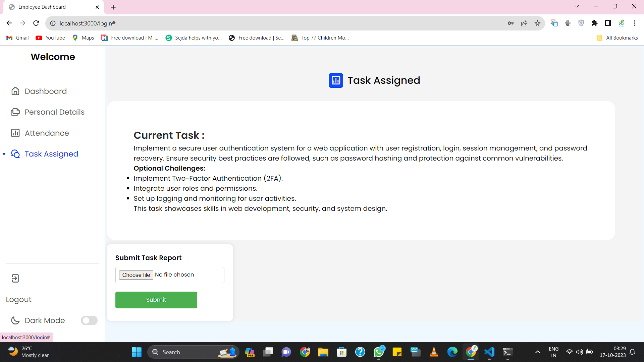The width and height of the screenshot is (644, 362).
Task: Open saved passwords via the key icon
Action: pos(511,23)
